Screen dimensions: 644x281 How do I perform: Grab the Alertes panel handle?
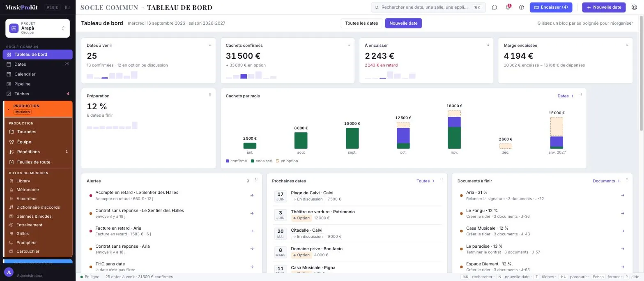tap(256, 180)
